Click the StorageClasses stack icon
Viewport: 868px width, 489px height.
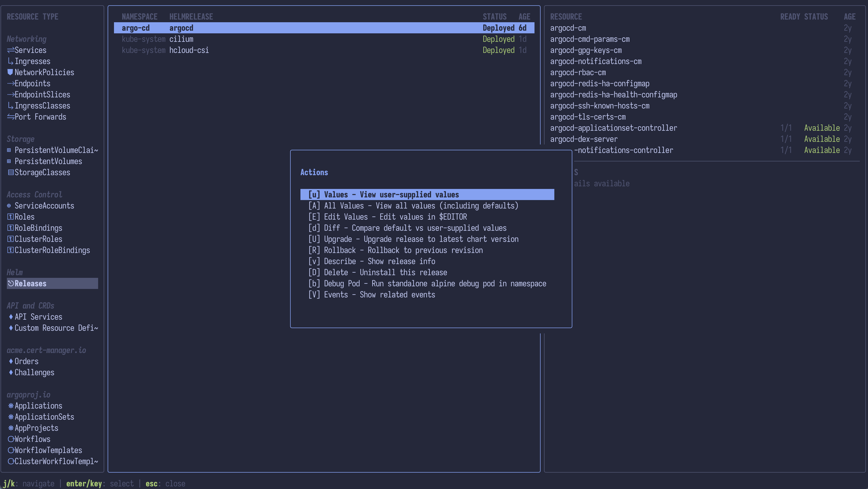(x=11, y=172)
